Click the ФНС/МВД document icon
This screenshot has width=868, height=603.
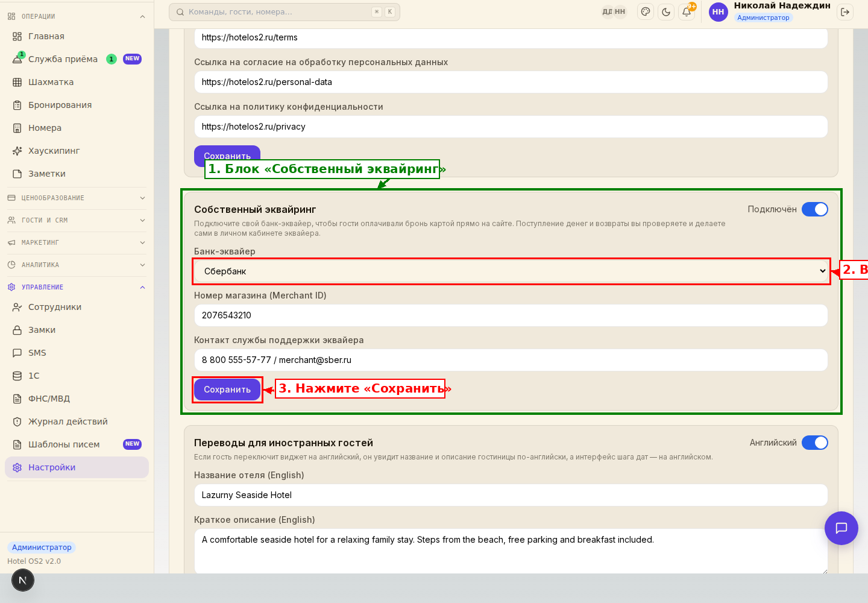(17, 399)
